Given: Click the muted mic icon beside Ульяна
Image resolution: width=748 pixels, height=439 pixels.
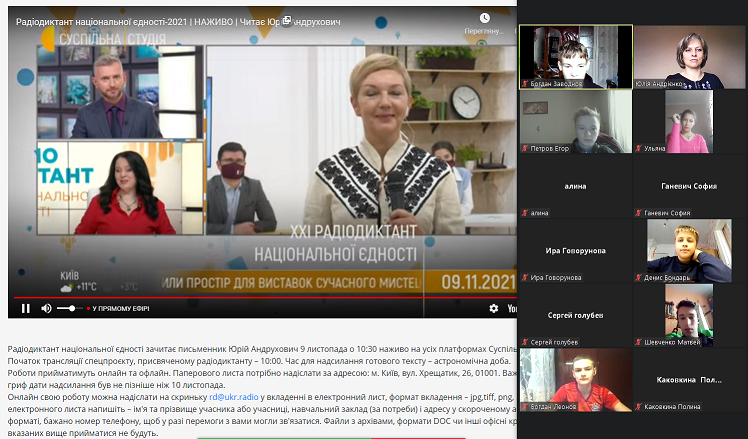Looking at the screenshot, I should (x=639, y=149).
